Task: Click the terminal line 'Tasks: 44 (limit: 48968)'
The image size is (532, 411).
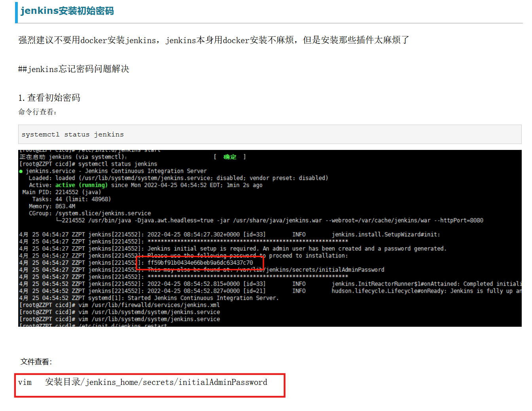Action: point(71,199)
